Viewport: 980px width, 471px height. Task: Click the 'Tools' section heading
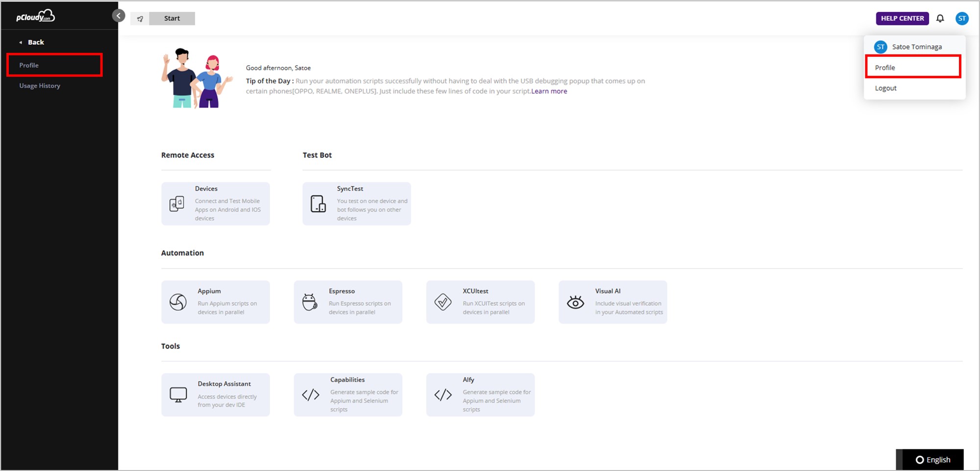(171, 347)
